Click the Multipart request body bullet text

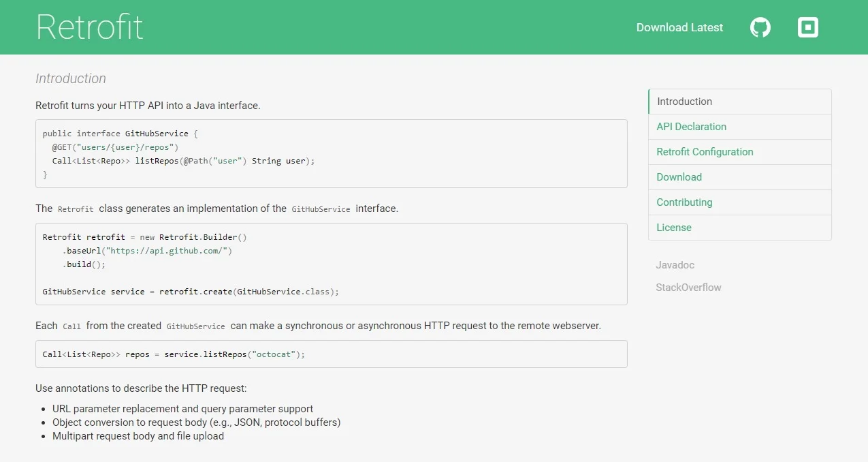(138, 436)
